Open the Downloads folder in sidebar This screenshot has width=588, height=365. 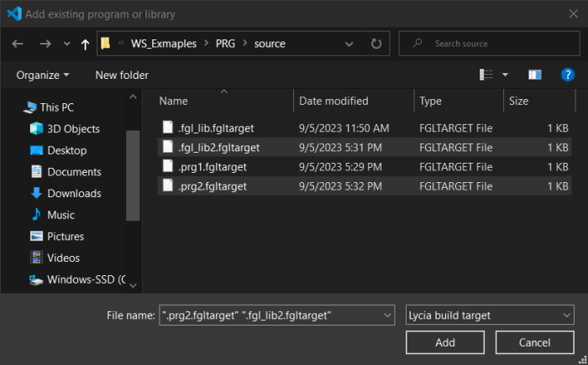(x=74, y=193)
